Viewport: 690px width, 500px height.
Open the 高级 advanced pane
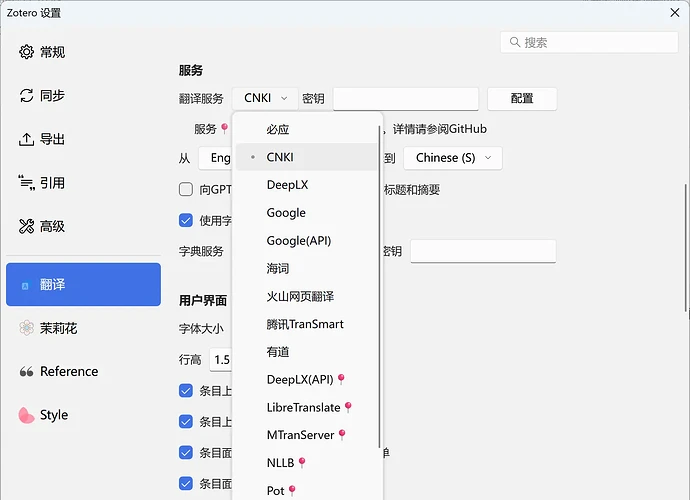pos(84,226)
